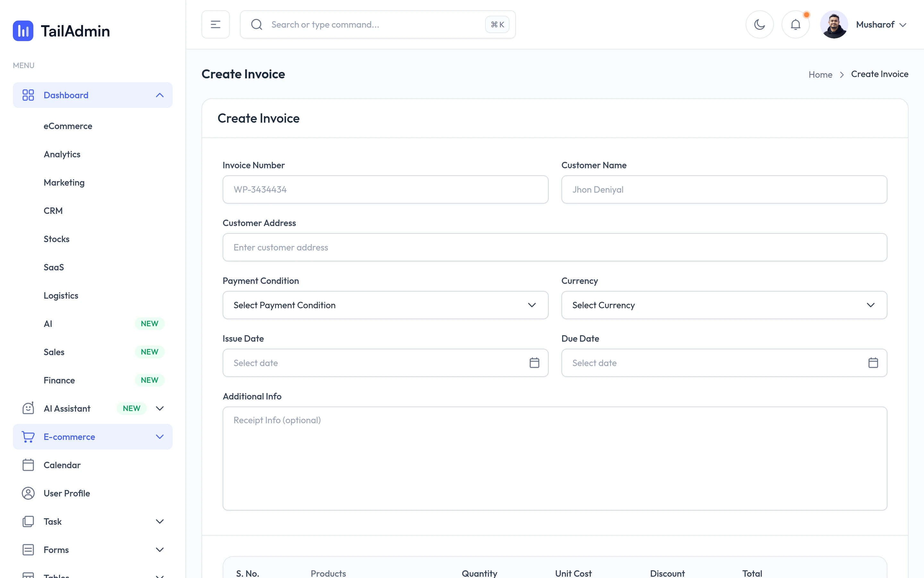The width and height of the screenshot is (924, 578).
Task: Expand the Forms menu chevron
Action: pos(159,550)
